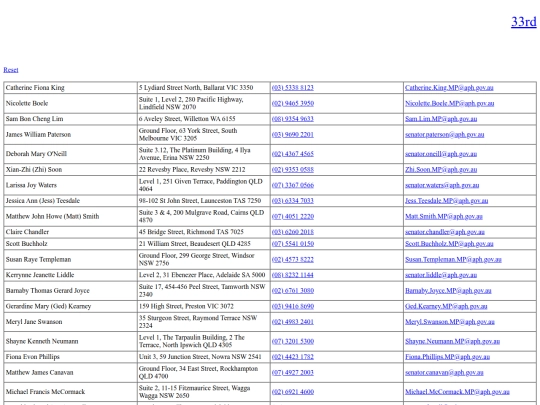
Task: Click phone link (02) 4983 2401
Action: (292, 322)
